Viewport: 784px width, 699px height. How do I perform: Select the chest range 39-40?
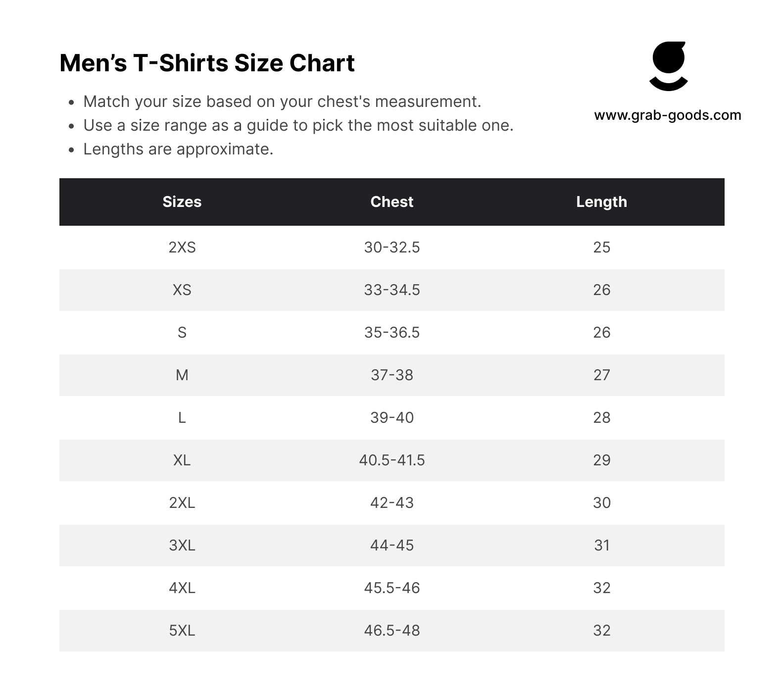tap(392, 417)
